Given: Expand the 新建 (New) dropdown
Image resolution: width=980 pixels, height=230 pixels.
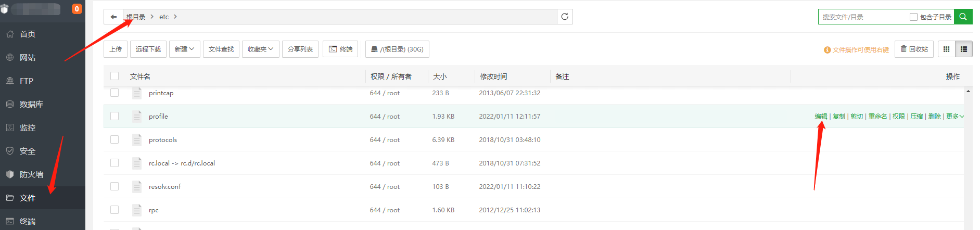Looking at the screenshot, I should 184,49.
